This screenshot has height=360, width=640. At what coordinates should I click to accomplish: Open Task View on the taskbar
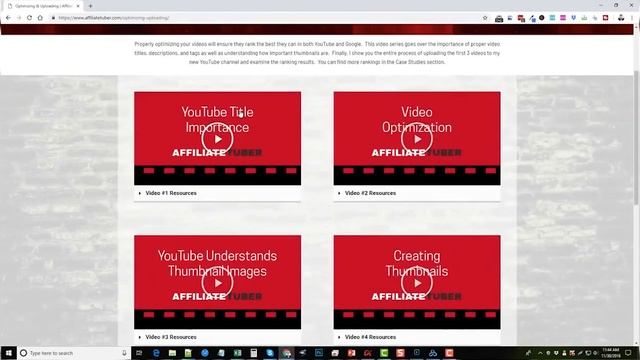[x=139, y=353]
